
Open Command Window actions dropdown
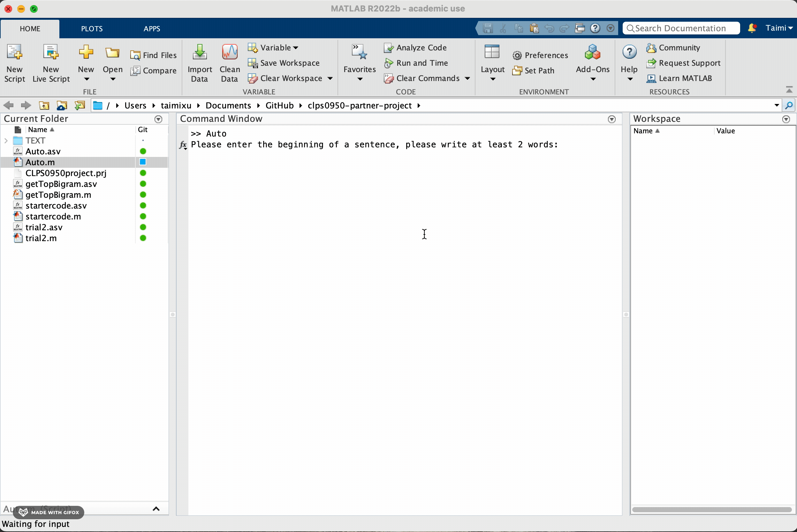[x=611, y=119]
